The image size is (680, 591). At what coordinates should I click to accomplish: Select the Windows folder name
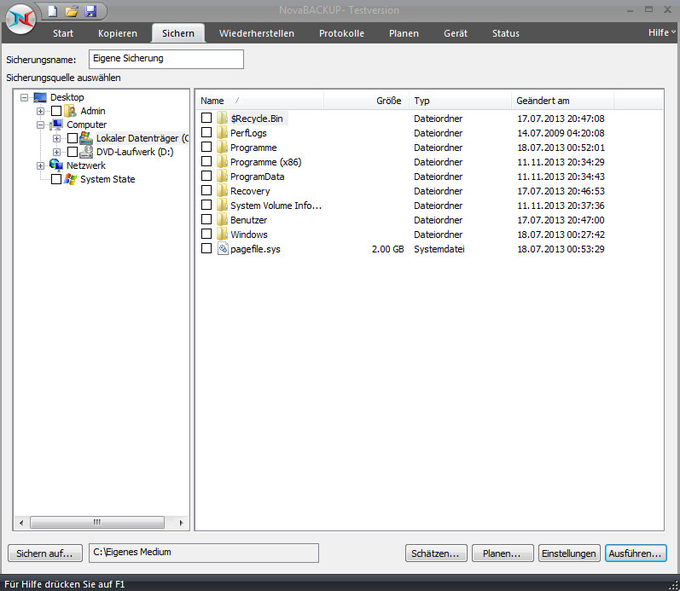(249, 235)
